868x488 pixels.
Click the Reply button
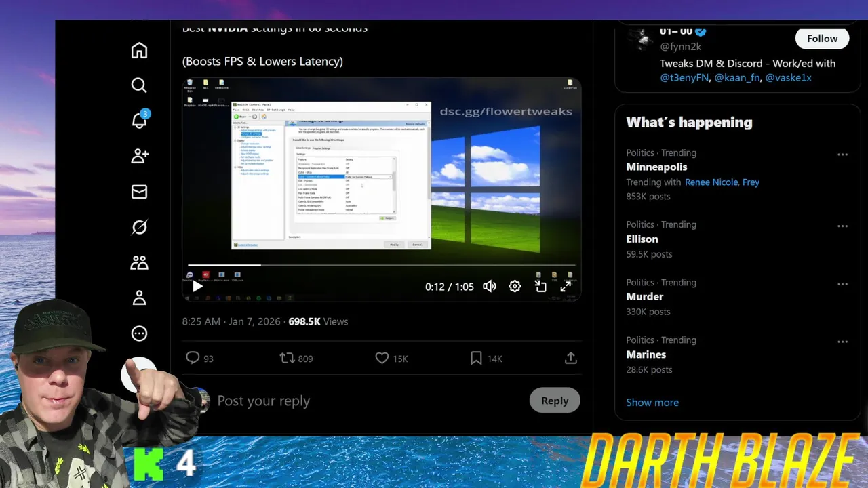(x=555, y=401)
